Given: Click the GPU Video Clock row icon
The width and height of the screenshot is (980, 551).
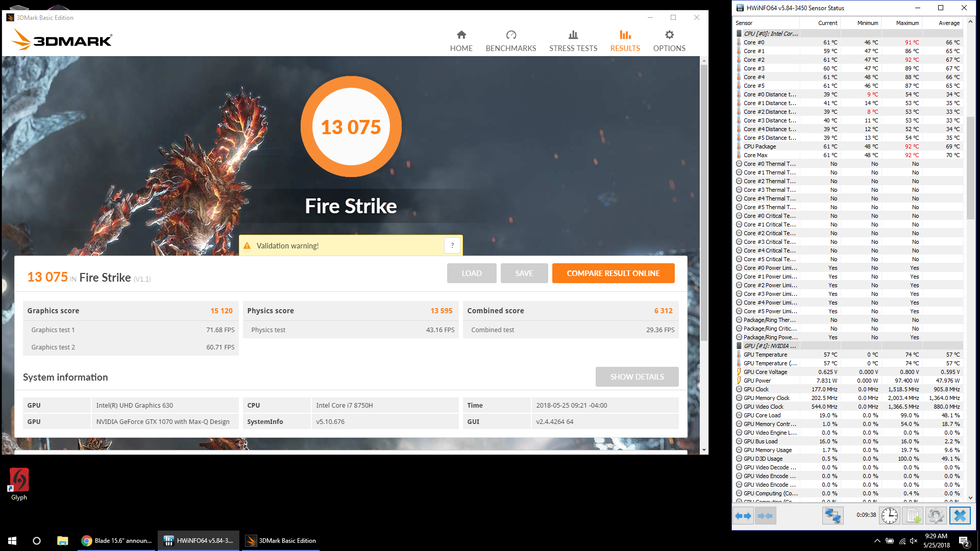Looking at the screenshot, I should click(x=739, y=407).
